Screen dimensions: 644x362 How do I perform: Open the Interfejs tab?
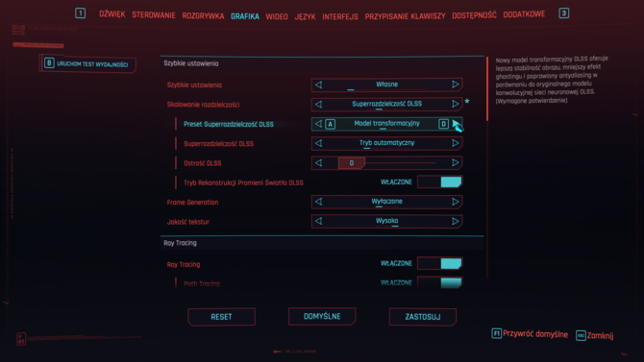tap(340, 17)
